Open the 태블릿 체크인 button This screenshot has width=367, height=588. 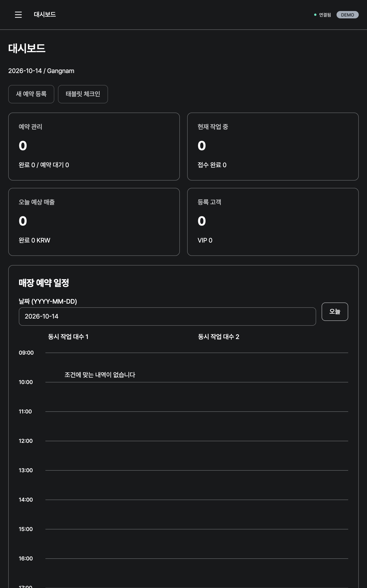(83, 94)
